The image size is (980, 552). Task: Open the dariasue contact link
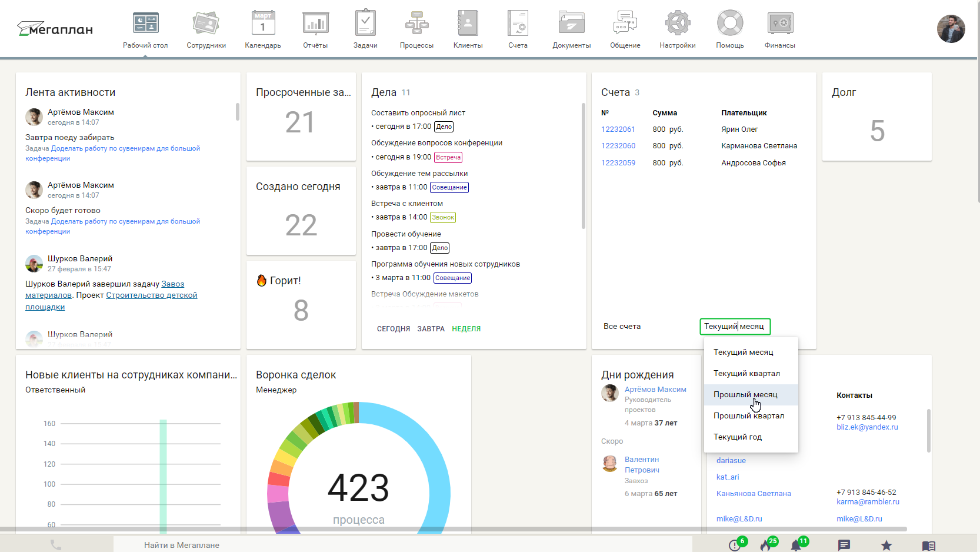pyautogui.click(x=731, y=461)
